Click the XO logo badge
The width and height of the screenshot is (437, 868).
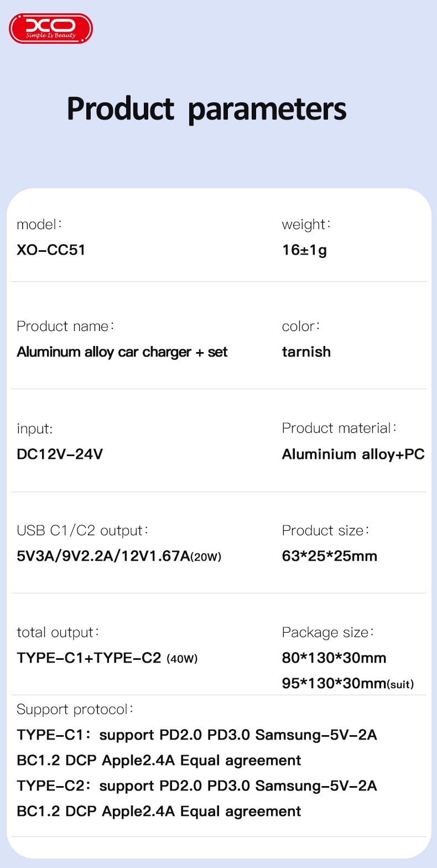pos(50,28)
